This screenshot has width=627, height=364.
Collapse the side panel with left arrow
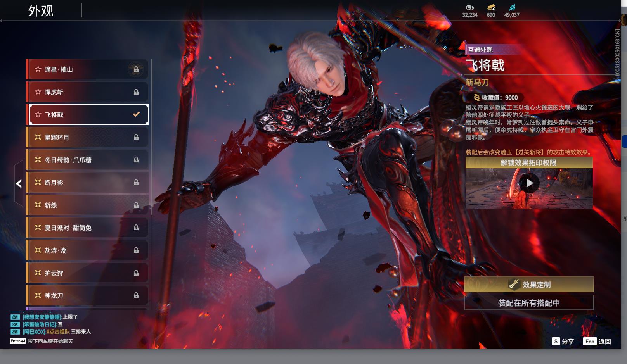point(19,183)
